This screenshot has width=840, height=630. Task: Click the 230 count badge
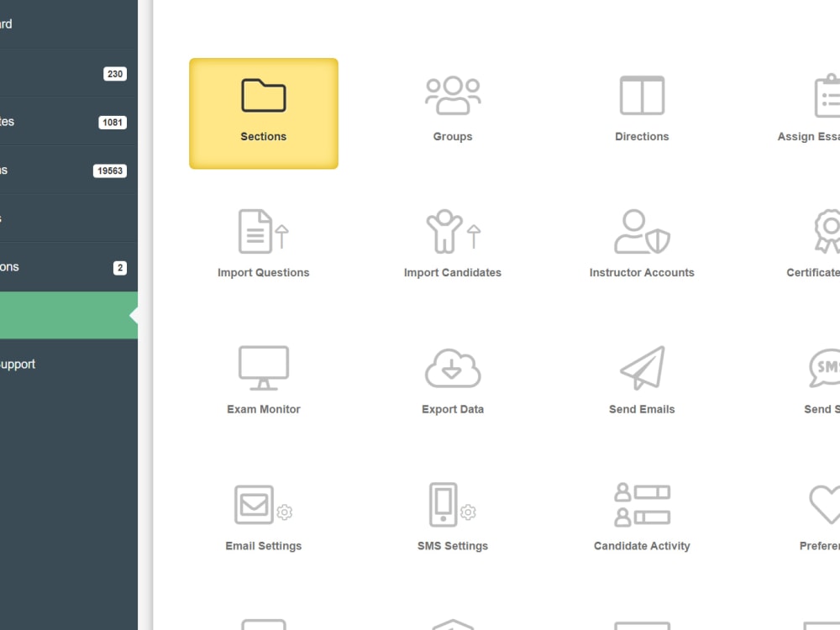(114, 74)
